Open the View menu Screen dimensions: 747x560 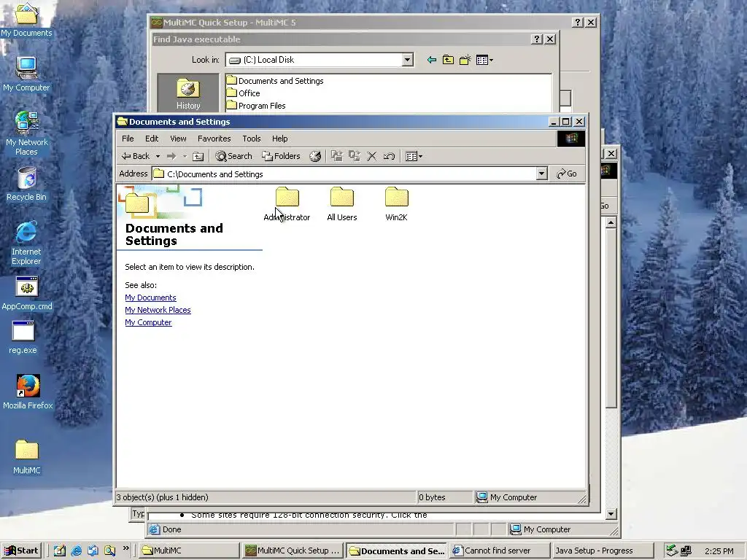click(178, 139)
